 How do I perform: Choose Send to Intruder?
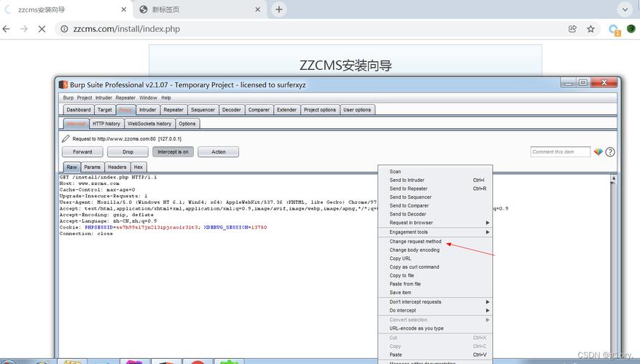[435, 180]
